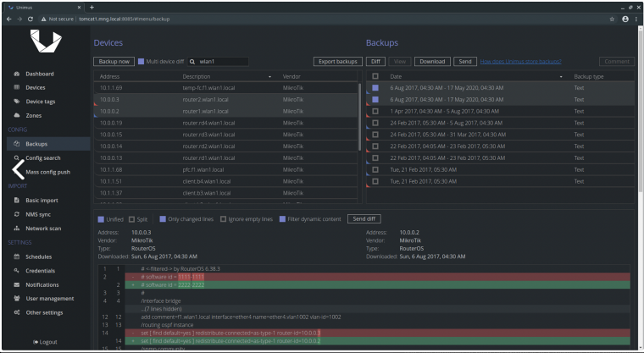Click the Unimus logo

point(46,41)
